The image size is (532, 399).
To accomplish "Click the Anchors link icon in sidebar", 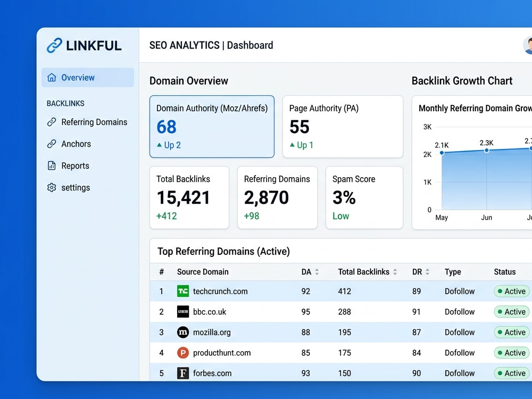I will 52,144.
